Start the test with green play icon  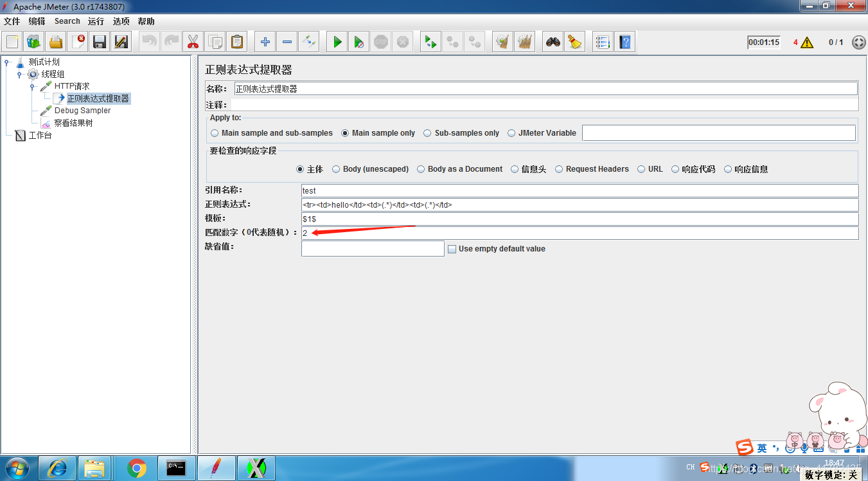click(x=337, y=42)
